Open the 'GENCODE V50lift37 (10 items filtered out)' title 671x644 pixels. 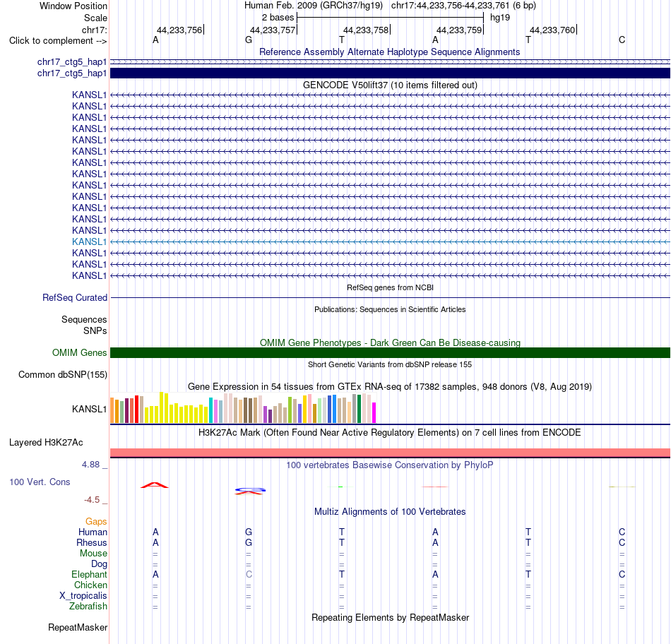click(390, 85)
